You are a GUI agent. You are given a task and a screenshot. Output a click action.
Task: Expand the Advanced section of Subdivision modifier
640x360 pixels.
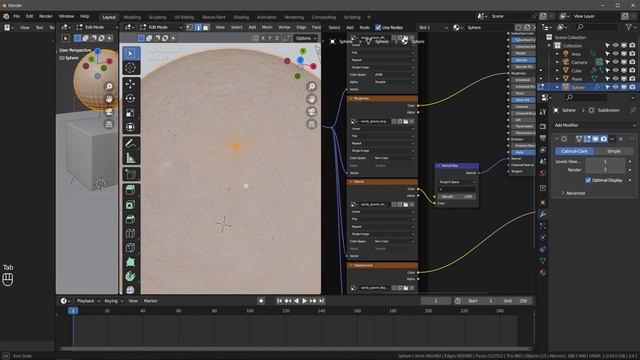click(575, 193)
